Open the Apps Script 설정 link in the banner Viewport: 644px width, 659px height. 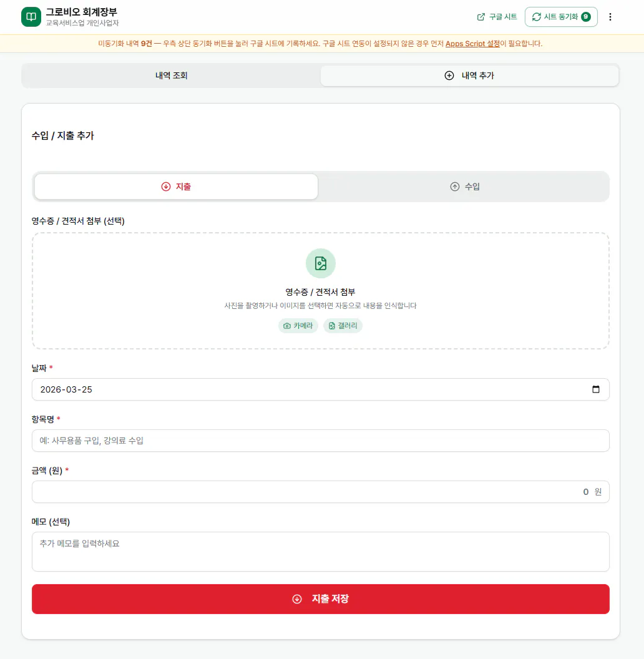473,44
